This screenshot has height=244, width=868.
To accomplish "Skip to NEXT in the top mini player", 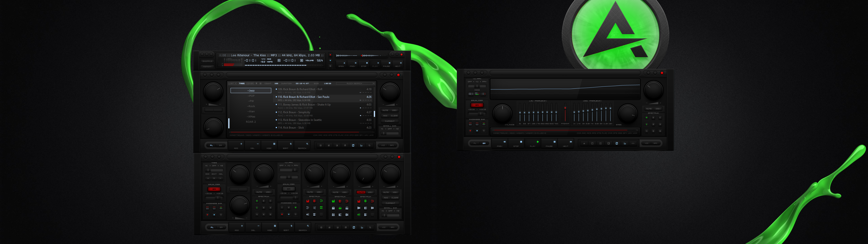I will pyautogui.click(x=398, y=64).
